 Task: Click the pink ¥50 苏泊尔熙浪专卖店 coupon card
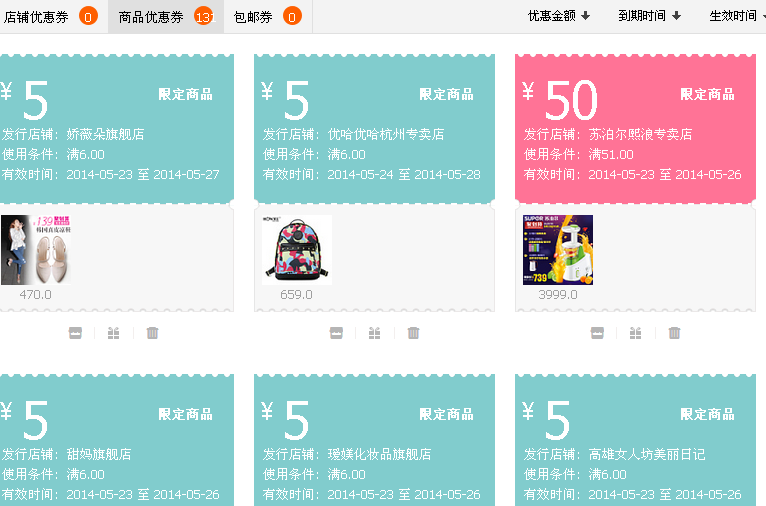point(635,128)
